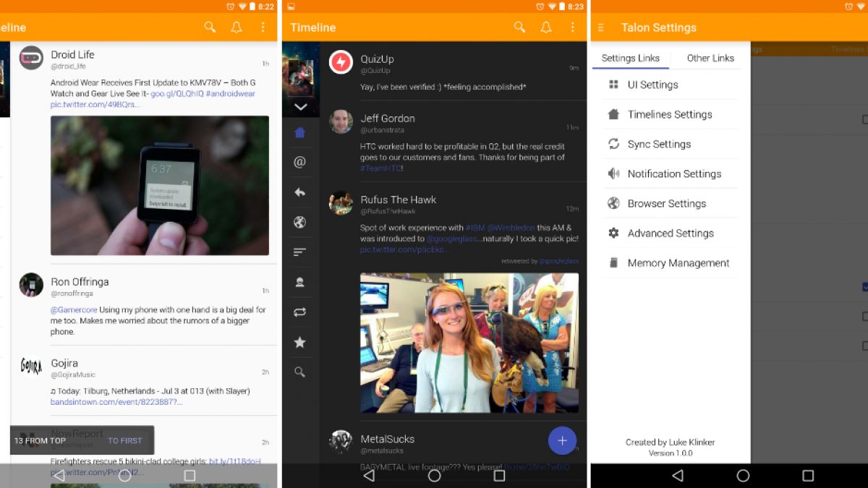This screenshot has height=488, width=868.
Task: Open UI Settings
Action: [x=671, y=85]
